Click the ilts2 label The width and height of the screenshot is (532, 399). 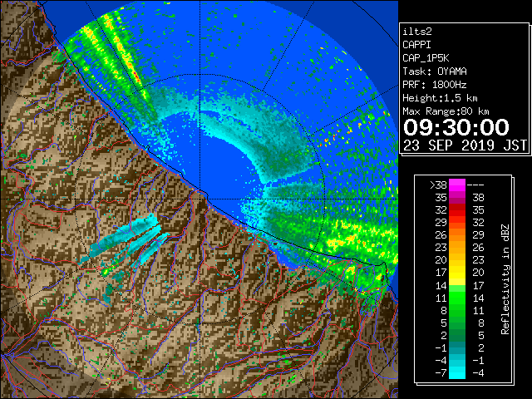tap(417, 32)
